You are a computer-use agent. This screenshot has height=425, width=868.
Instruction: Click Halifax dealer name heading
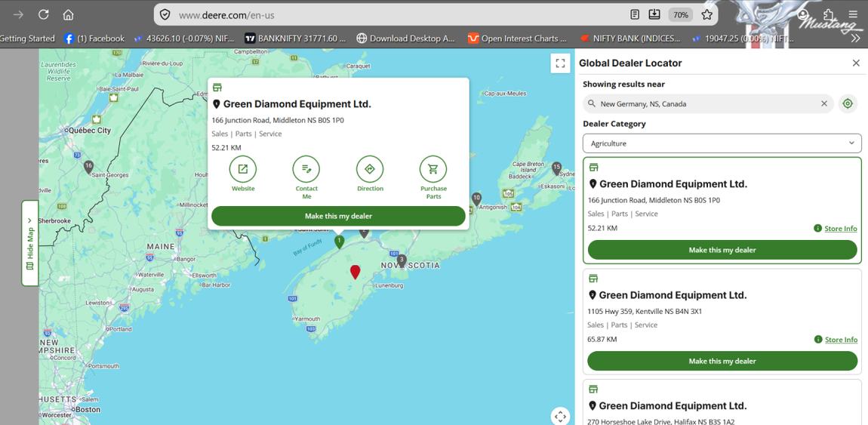[x=673, y=405]
